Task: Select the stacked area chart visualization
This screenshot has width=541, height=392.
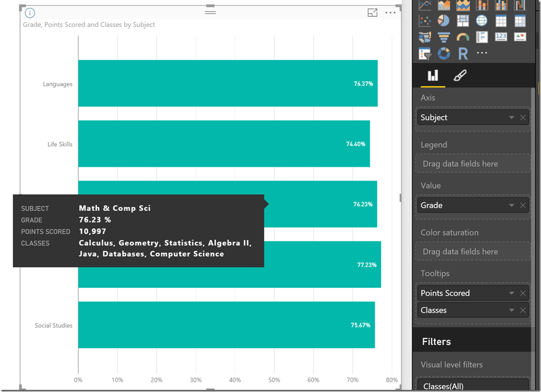Action: [x=463, y=5]
